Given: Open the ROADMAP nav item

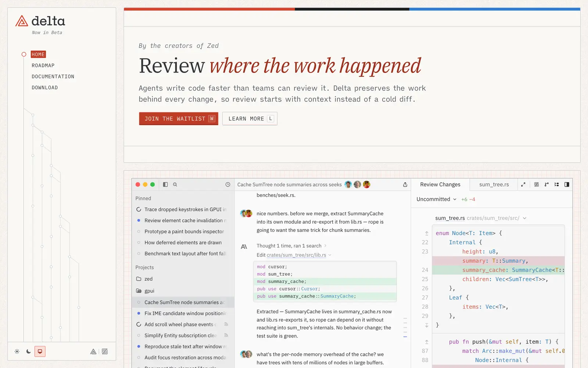Looking at the screenshot, I should click(43, 66).
